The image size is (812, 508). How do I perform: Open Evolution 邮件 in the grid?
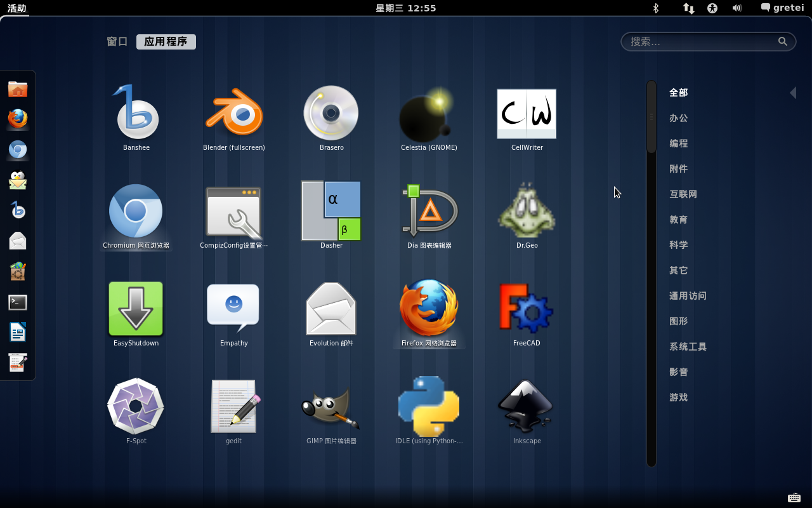[x=331, y=314]
